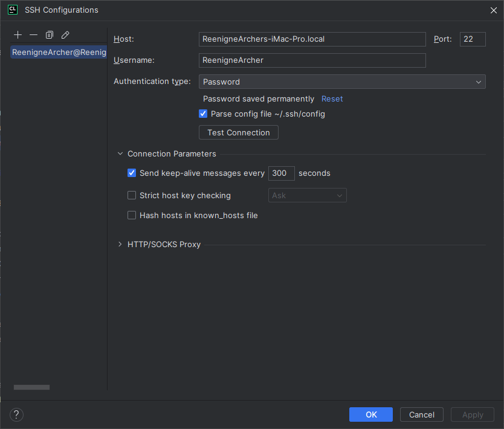The height and width of the screenshot is (429, 504).
Task: Copy the selected SSH configuration
Action: pyautogui.click(x=49, y=34)
